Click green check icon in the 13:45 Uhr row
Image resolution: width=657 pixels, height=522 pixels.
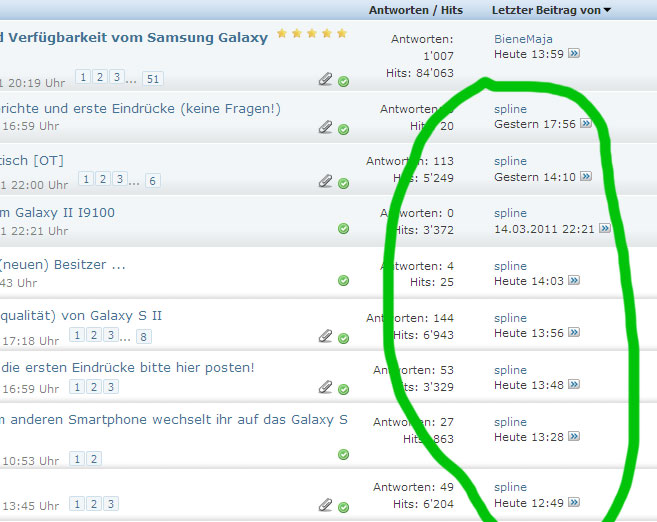coord(343,507)
